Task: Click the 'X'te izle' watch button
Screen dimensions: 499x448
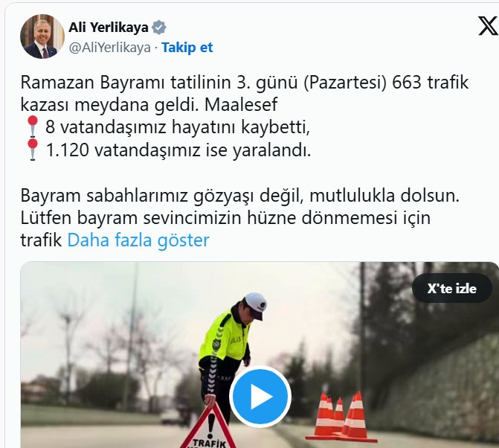Action: (451, 288)
